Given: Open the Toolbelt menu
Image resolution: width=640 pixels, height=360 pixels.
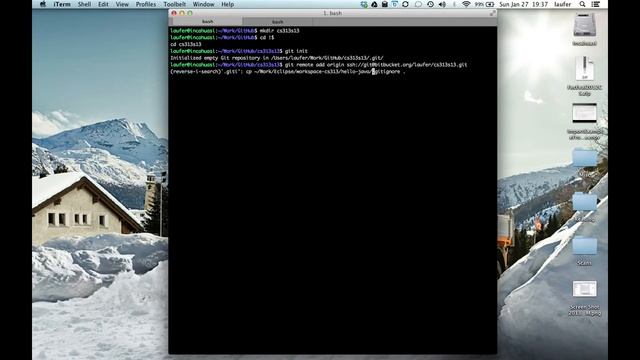Looking at the screenshot, I should click(175, 4).
